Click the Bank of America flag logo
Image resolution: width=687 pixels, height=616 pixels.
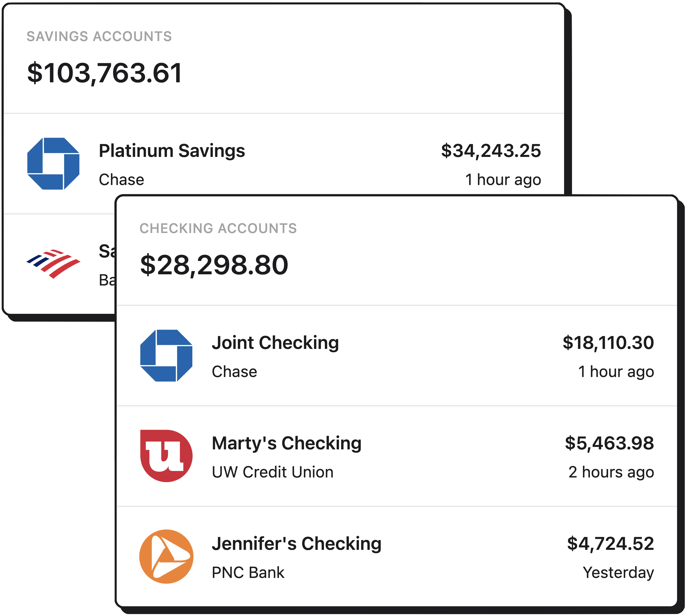tap(53, 264)
